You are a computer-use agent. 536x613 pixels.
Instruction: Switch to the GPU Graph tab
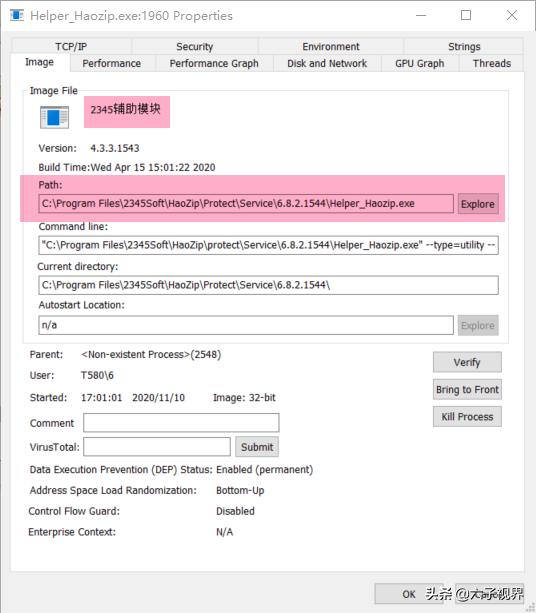point(419,63)
